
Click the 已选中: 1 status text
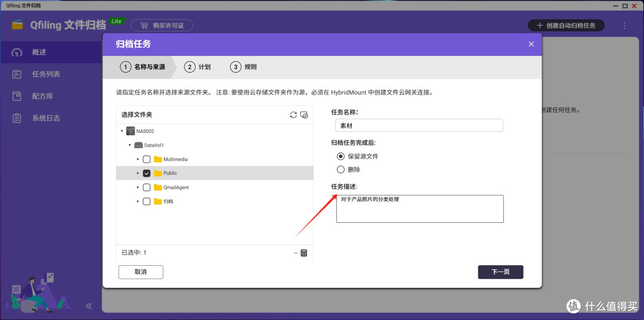tap(134, 253)
